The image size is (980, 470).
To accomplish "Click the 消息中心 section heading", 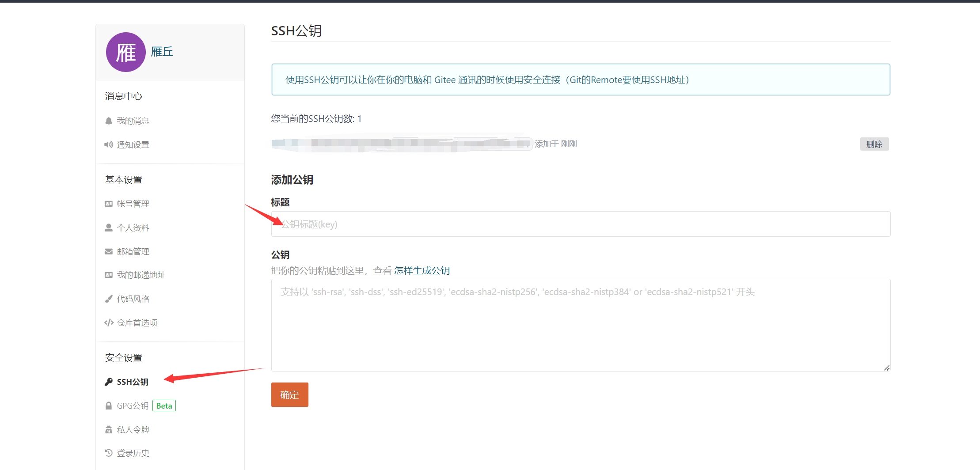I will coord(124,96).
